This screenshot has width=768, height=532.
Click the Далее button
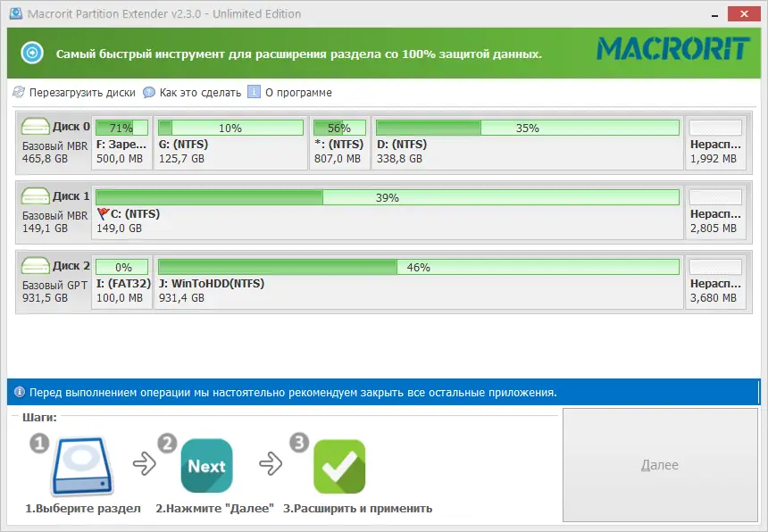(660, 464)
